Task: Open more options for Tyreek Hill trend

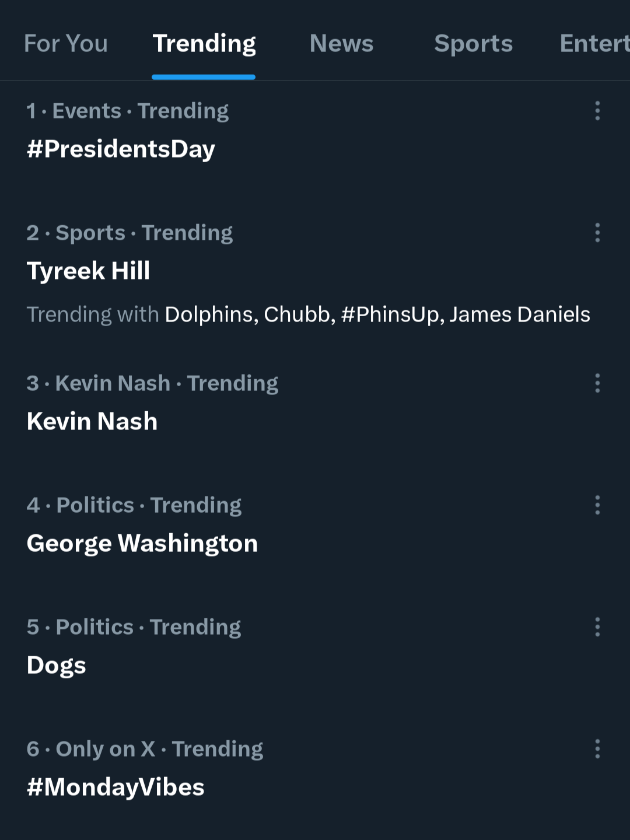Action: pyautogui.click(x=597, y=233)
